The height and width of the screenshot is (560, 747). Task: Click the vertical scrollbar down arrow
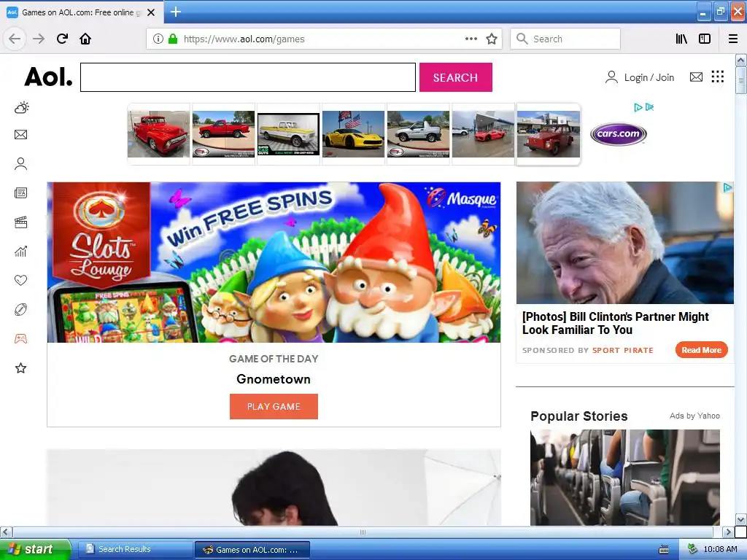[x=740, y=519]
